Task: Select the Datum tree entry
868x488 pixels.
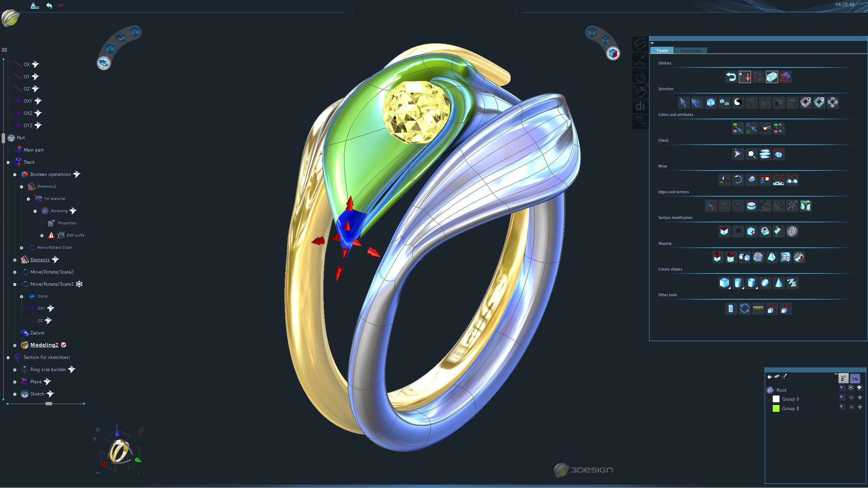Action: point(37,333)
